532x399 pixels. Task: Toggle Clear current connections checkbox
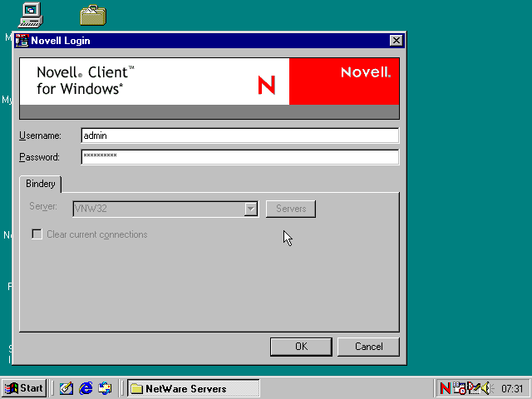click(x=37, y=234)
